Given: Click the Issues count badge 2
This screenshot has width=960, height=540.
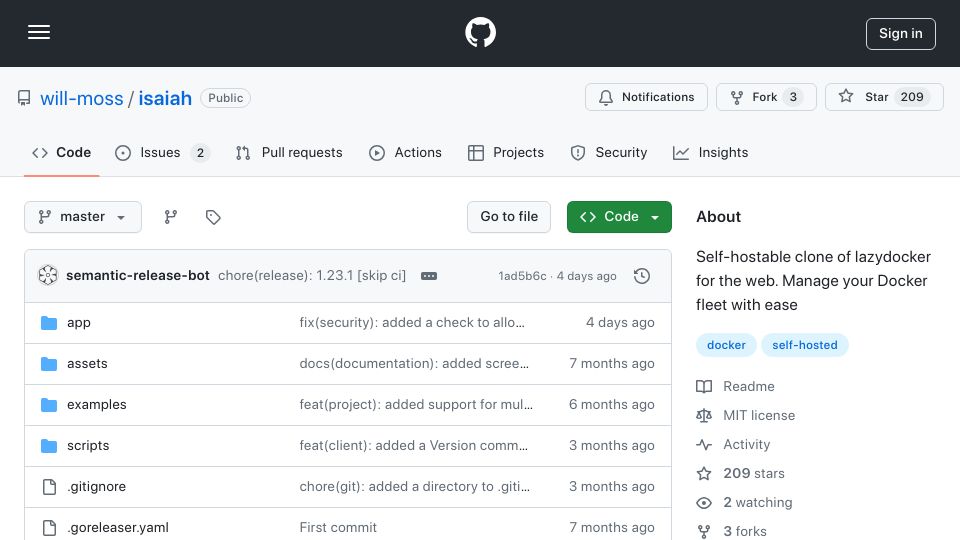Looking at the screenshot, I should coord(200,152).
